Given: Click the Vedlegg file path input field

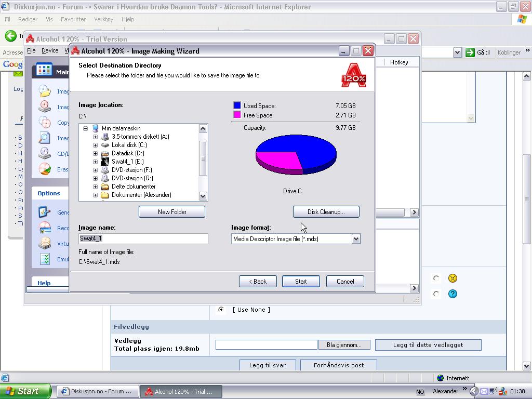Looking at the screenshot, I should 267,345.
